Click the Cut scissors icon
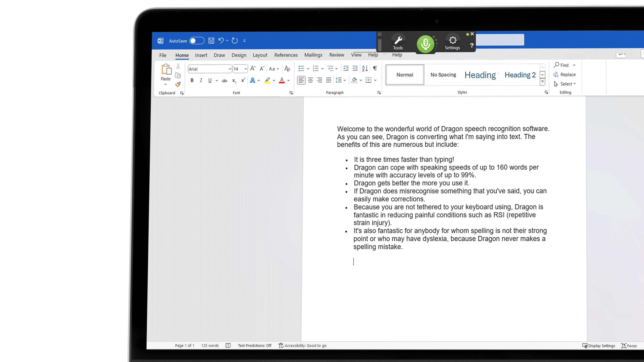The width and height of the screenshot is (644, 362). pos(178,66)
